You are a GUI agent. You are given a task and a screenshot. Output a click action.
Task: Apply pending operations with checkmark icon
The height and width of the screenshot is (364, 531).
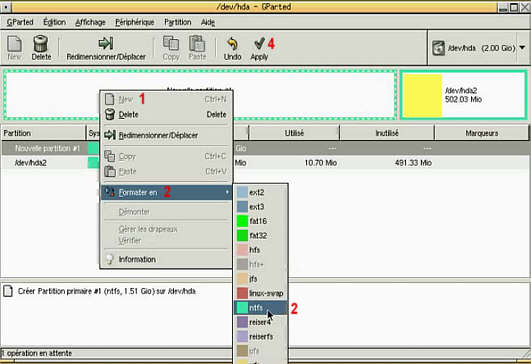(259, 43)
